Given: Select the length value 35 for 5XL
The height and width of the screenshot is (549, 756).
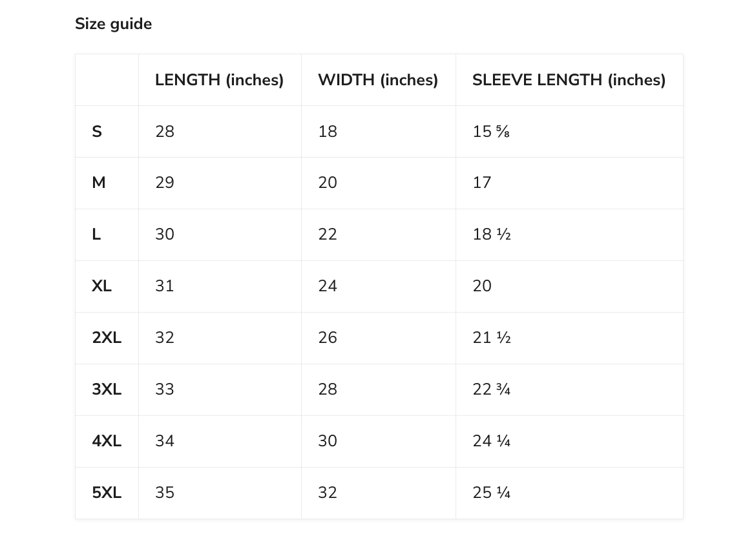Looking at the screenshot, I should tap(164, 492).
